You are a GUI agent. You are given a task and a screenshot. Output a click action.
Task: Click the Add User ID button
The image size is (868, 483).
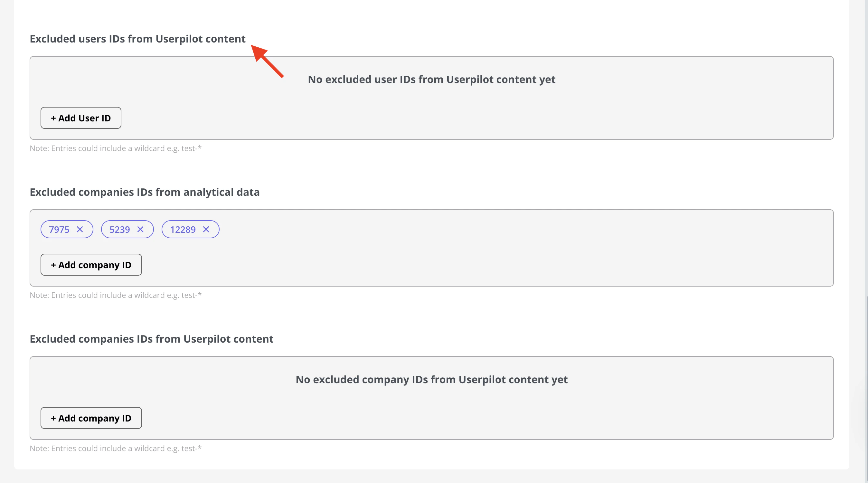81,118
